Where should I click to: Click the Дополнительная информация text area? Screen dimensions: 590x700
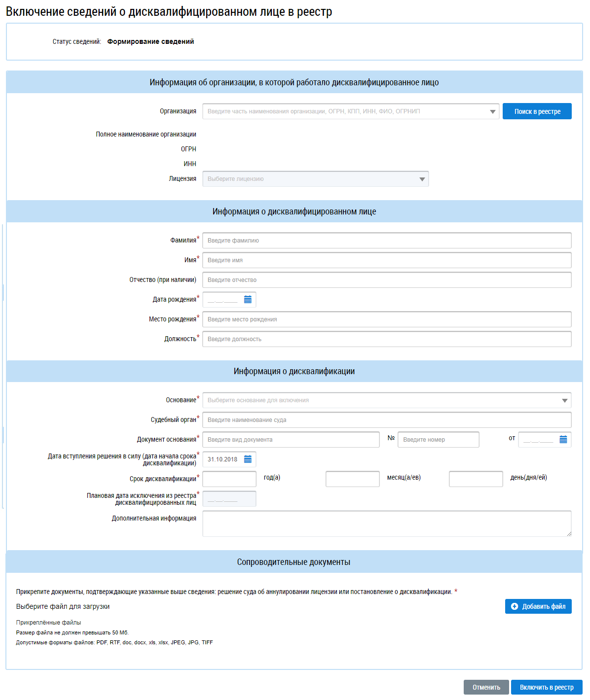[x=387, y=524]
